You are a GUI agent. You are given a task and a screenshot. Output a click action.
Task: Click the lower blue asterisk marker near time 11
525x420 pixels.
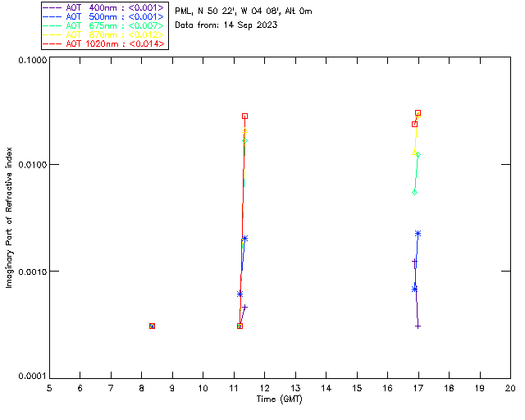pyautogui.click(x=240, y=294)
